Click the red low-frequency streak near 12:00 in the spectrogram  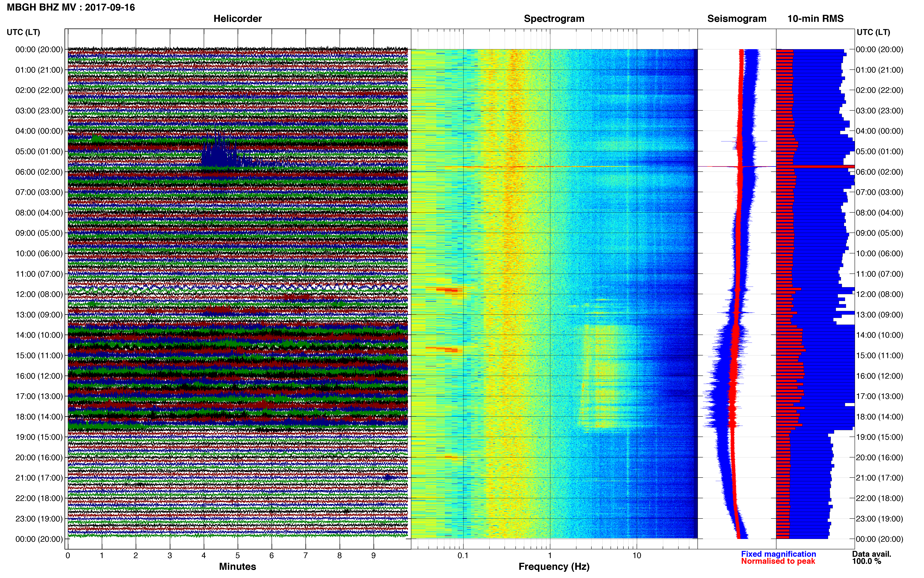tap(447, 289)
